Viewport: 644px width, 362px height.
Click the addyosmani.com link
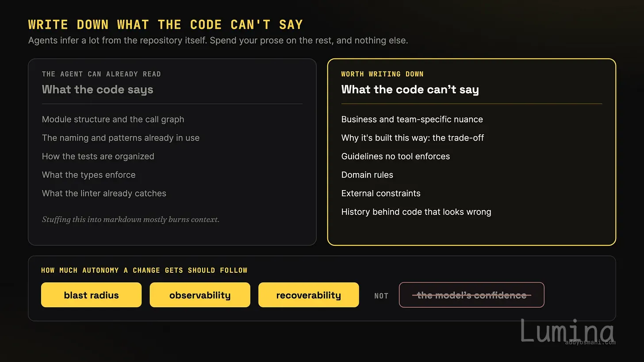(x=590, y=342)
